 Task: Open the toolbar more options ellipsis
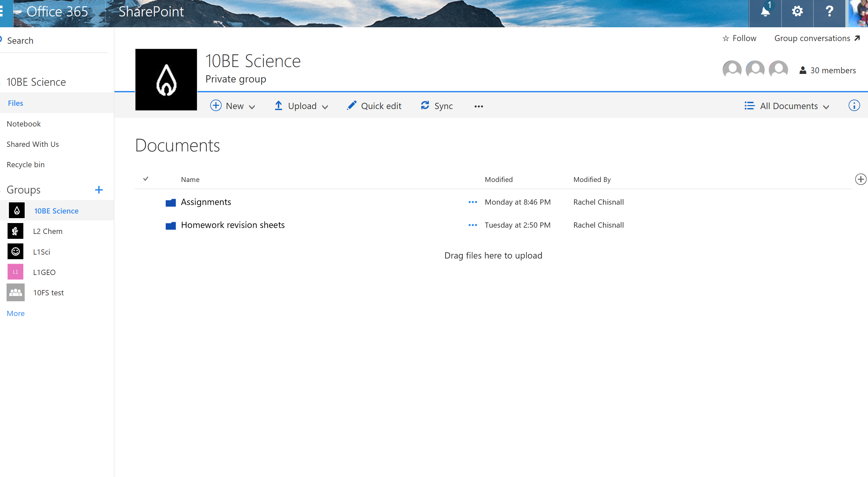pos(478,106)
